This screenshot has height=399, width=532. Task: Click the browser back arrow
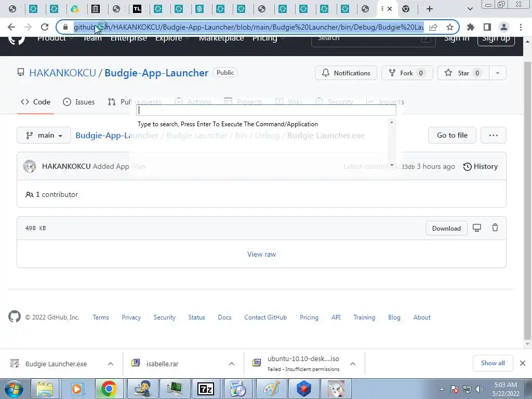tap(11, 27)
